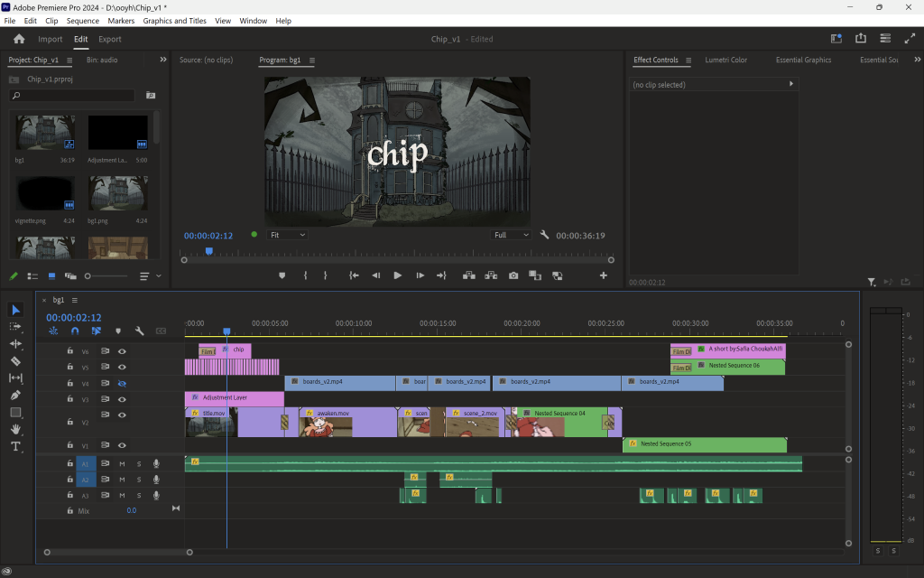Image resolution: width=924 pixels, height=578 pixels.
Task: Toggle V1 track output eye
Action: pyautogui.click(x=122, y=445)
